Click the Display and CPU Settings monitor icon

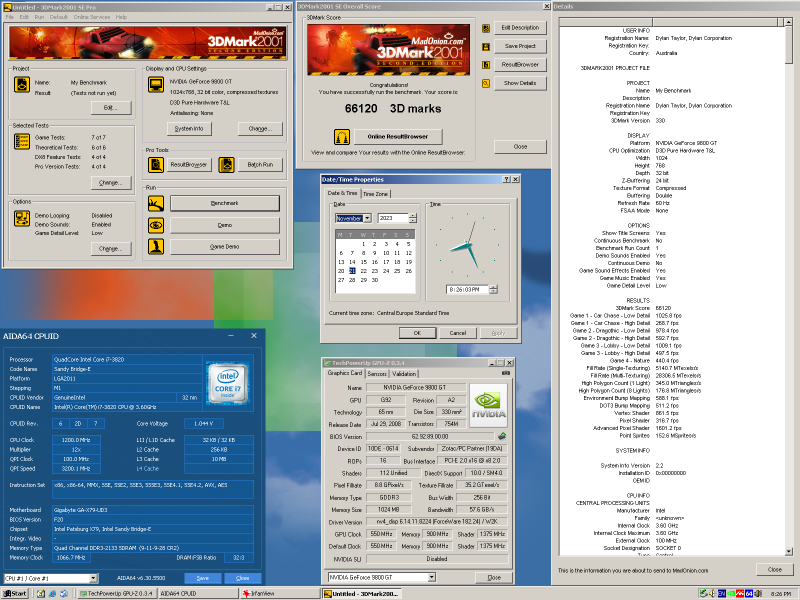pyautogui.click(x=156, y=84)
